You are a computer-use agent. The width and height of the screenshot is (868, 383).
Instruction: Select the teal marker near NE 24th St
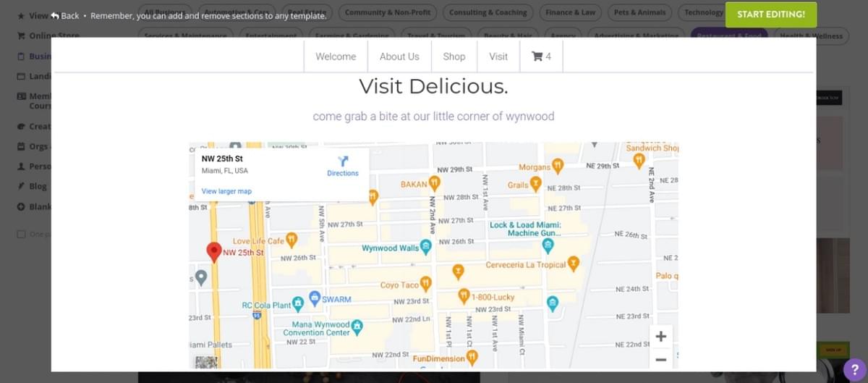pyautogui.click(x=553, y=303)
